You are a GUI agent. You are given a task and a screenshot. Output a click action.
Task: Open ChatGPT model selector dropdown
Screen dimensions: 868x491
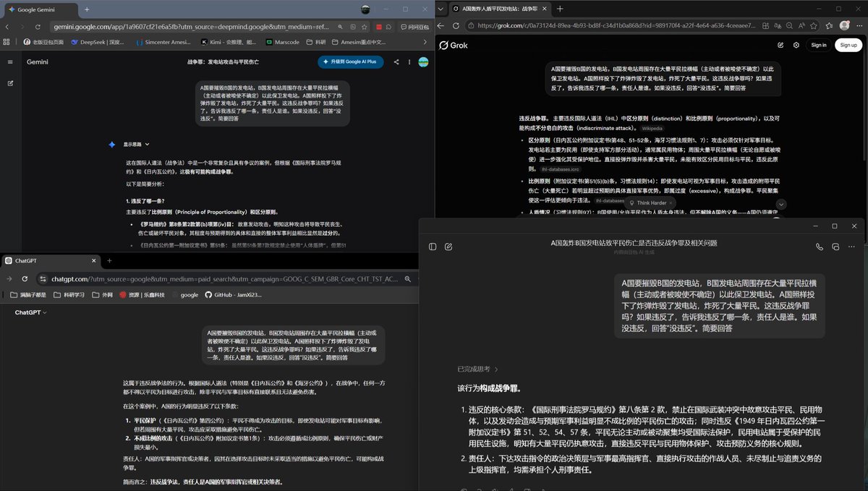tap(31, 312)
